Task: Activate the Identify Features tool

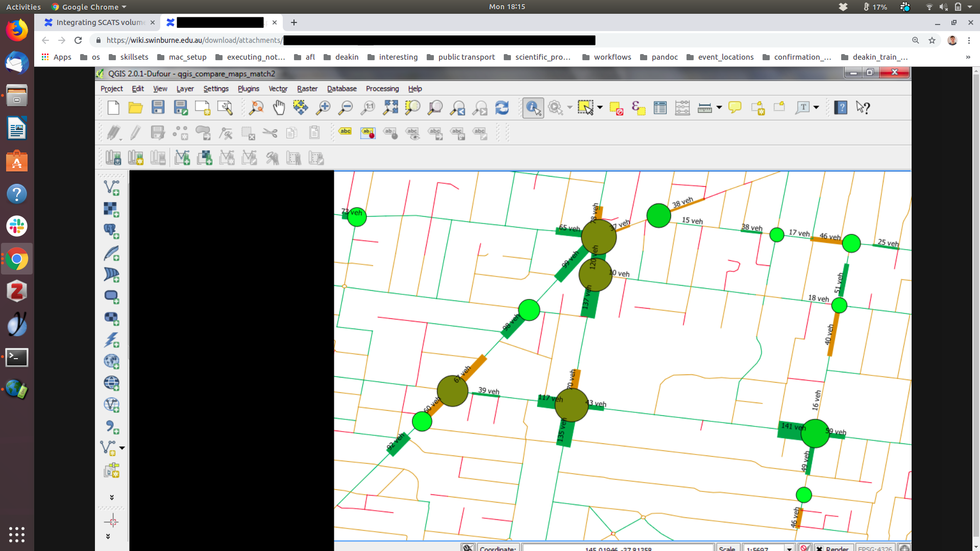Action: 533,108
